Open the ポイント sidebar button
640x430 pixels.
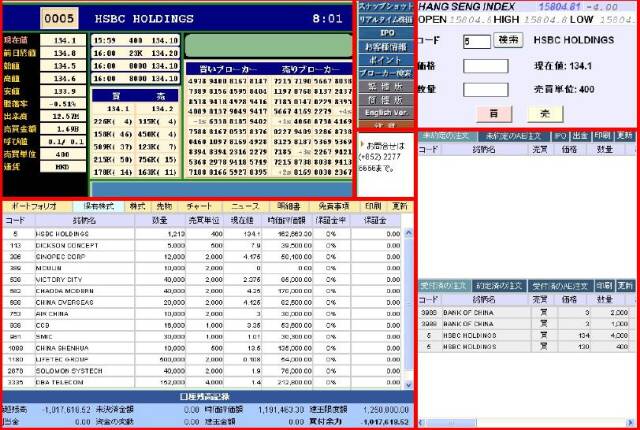(x=385, y=60)
